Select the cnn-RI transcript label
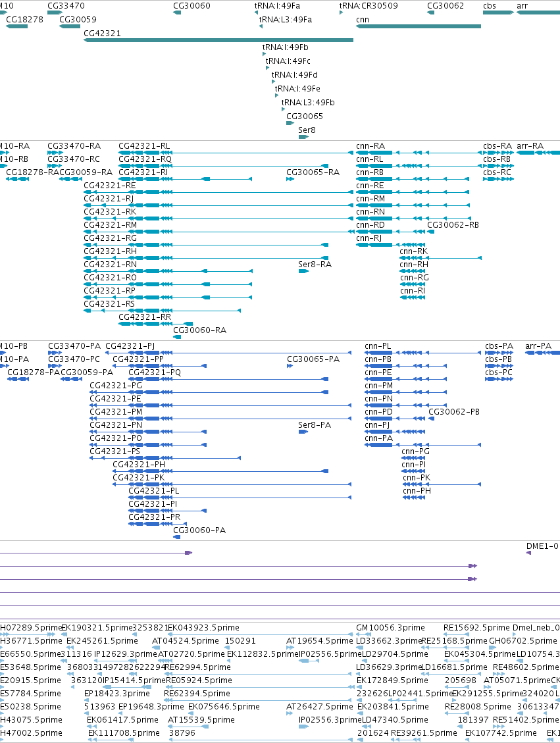 pyautogui.click(x=413, y=291)
